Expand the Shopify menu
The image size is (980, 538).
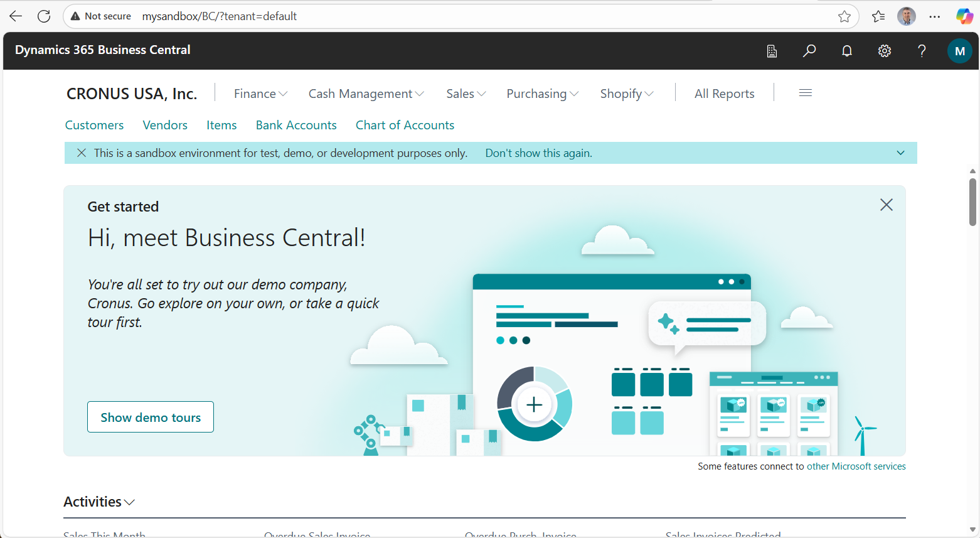pos(627,94)
